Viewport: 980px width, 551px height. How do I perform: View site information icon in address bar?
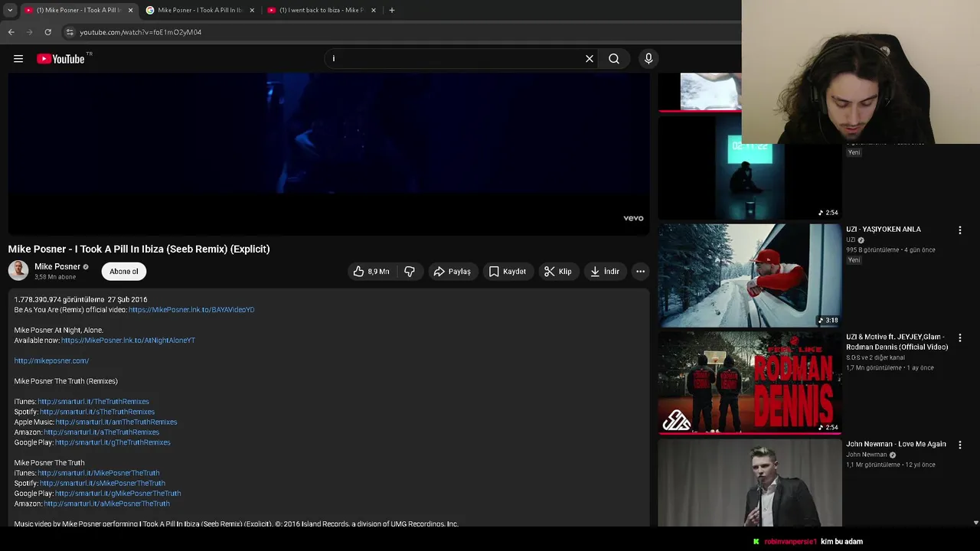70,32
